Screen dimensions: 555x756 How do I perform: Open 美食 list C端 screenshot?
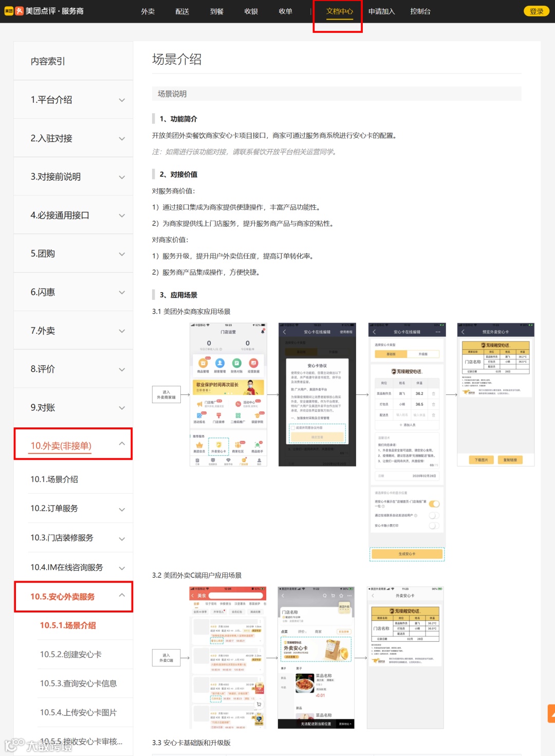coord(228,657)
